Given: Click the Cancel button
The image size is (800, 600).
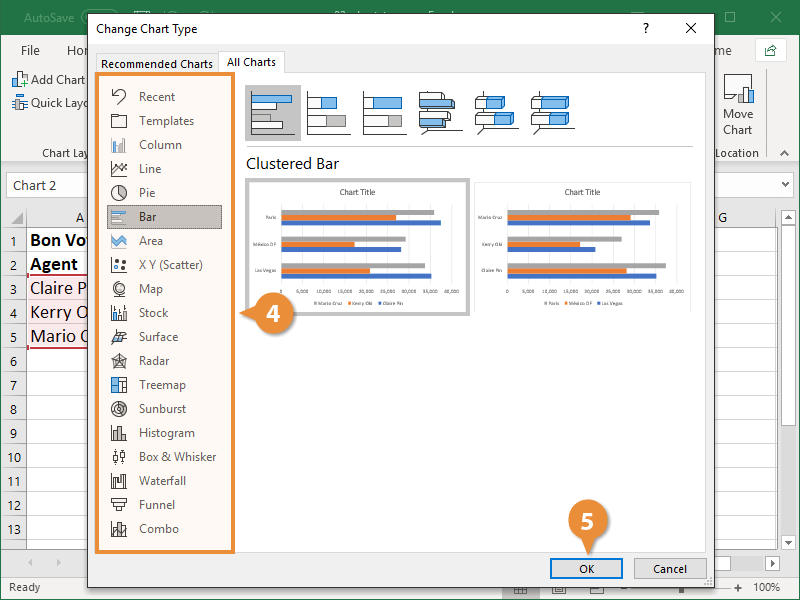Looking at the screenshot, I should point(670,569).
